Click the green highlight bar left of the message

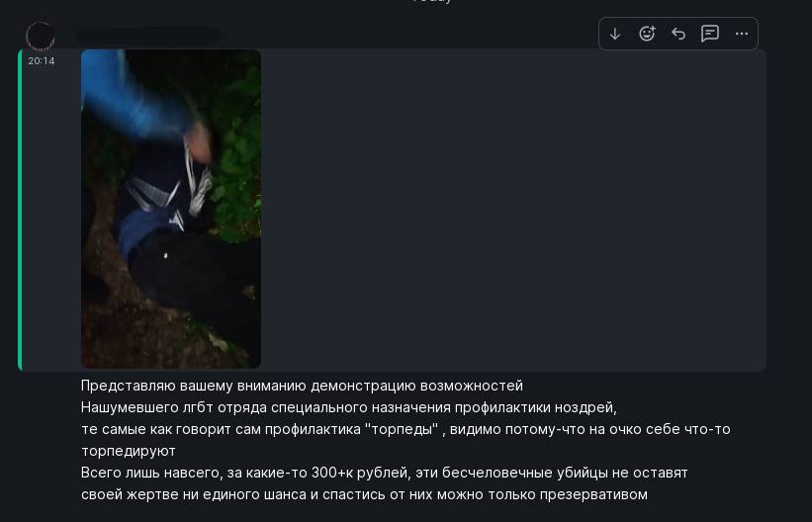tap(20, 210)
